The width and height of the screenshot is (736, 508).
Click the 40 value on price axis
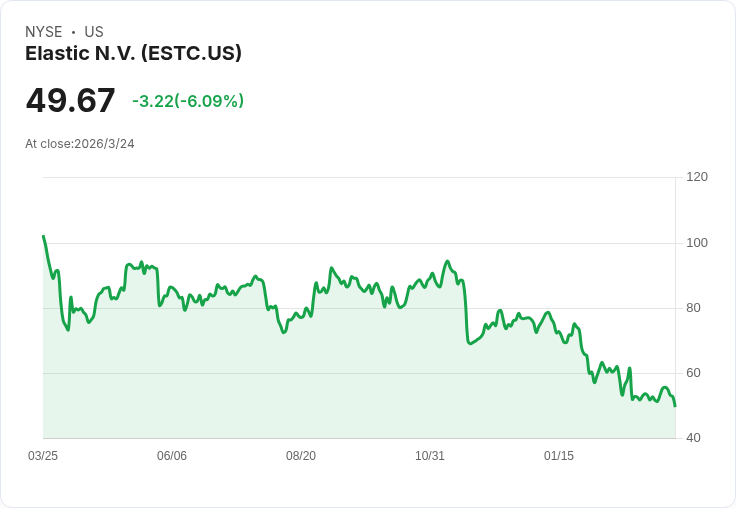click(693, 438)
